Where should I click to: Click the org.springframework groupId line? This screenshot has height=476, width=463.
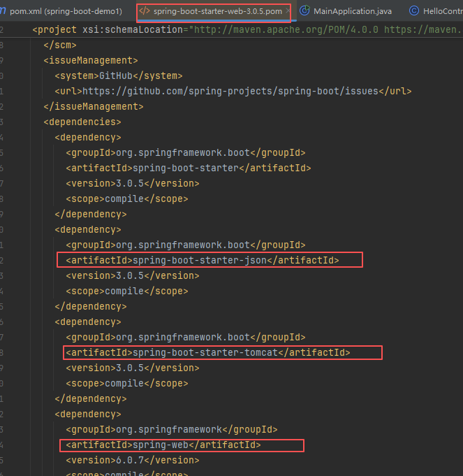coord(172,430)
